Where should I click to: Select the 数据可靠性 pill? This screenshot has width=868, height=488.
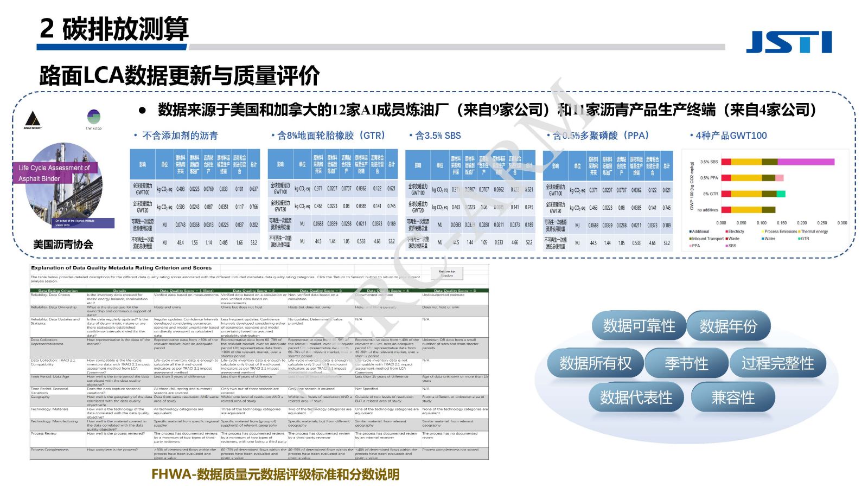point(639,326)
